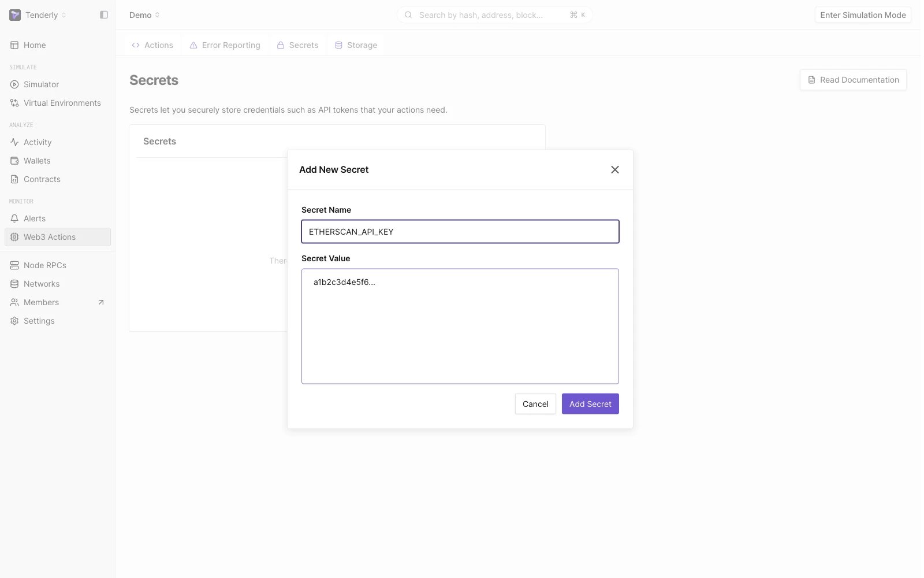Click the SIMULATE section label
924x578 pixels.
click(23, 67)
